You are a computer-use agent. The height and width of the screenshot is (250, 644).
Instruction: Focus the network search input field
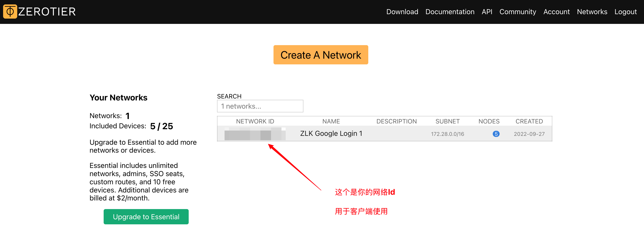click(x=260, y=106)
